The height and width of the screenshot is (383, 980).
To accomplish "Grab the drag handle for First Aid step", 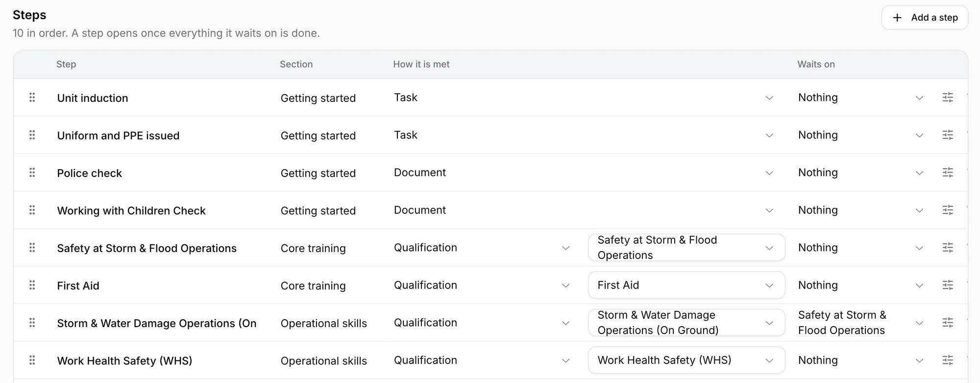I will (x=32, y=285).
